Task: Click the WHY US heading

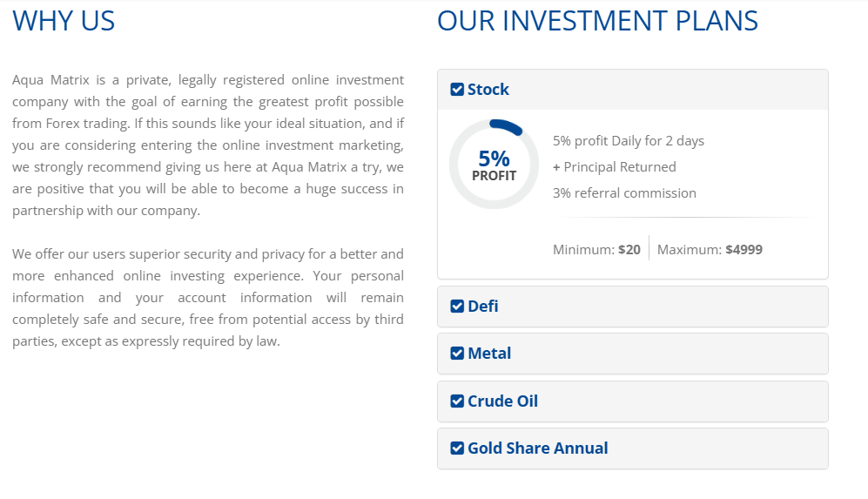Action: point(64,21)
